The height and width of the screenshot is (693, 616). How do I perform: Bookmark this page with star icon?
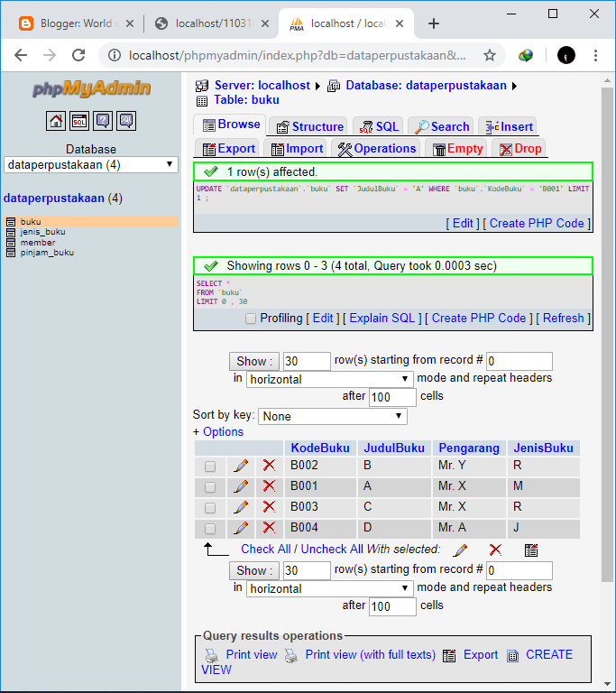coord(489,55)
